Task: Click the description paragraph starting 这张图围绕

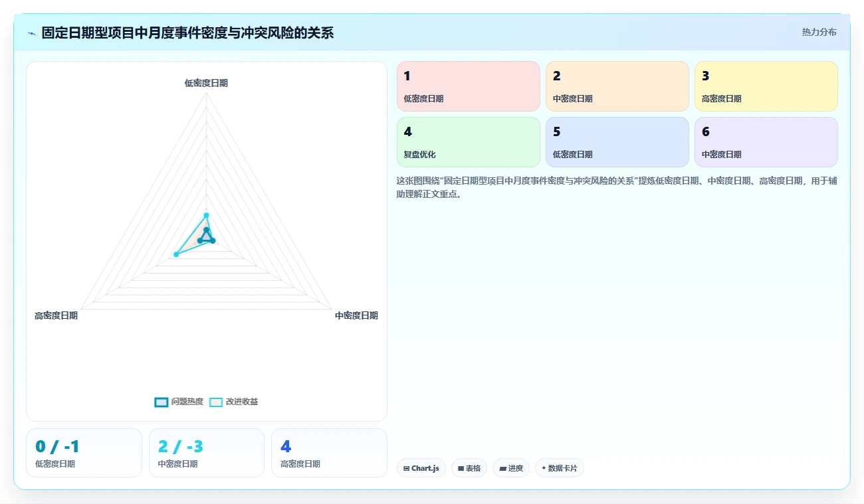Action: coord(617,187)
